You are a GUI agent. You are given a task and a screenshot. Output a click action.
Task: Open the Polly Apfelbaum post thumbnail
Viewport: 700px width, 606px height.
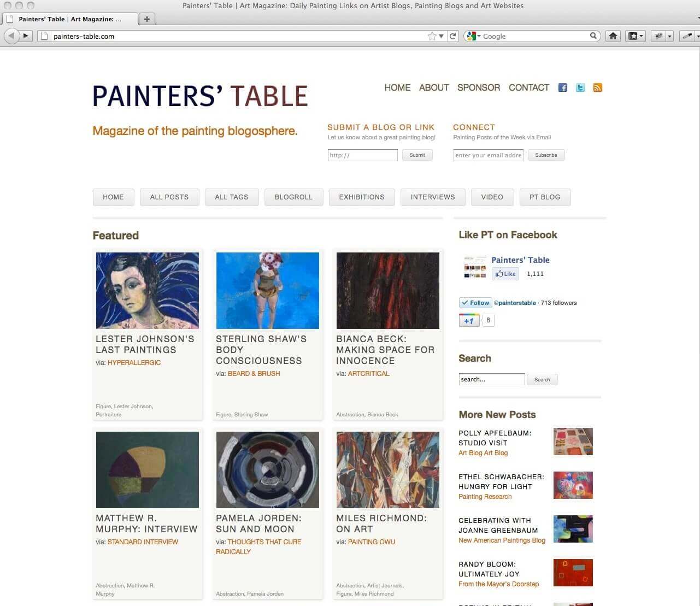[573, 442]
